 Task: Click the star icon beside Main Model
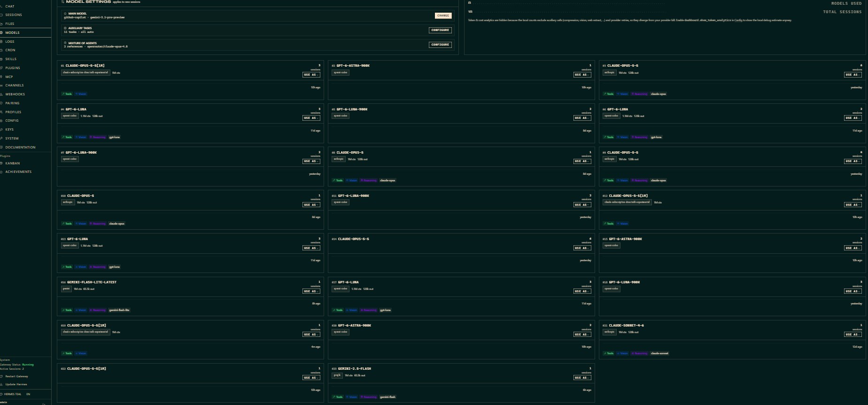(x=65, y=14)
